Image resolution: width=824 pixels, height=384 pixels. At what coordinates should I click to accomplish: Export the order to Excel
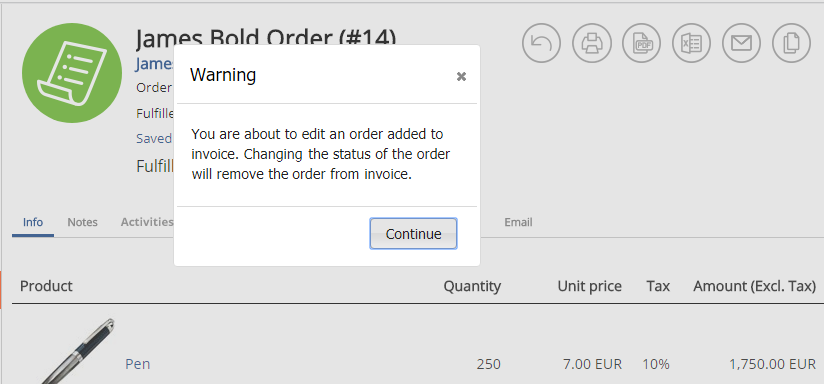691,43
